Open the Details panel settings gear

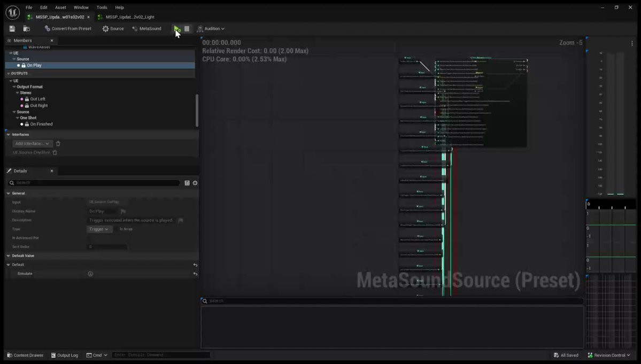point(195,183)
